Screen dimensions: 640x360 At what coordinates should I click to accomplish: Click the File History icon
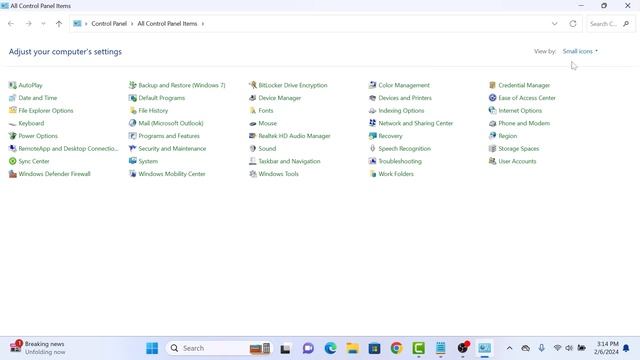(x=133, y=111)
